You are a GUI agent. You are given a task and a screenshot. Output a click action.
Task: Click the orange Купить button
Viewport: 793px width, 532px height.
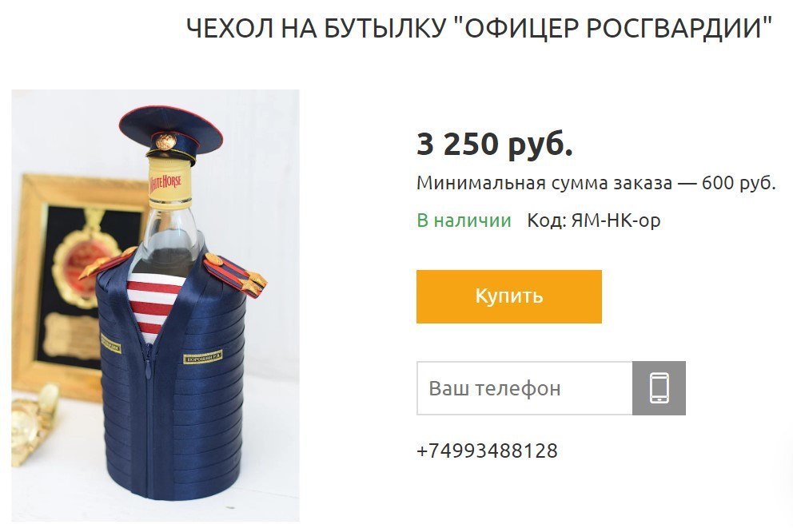pyautogui.click(x=508, y=296)
